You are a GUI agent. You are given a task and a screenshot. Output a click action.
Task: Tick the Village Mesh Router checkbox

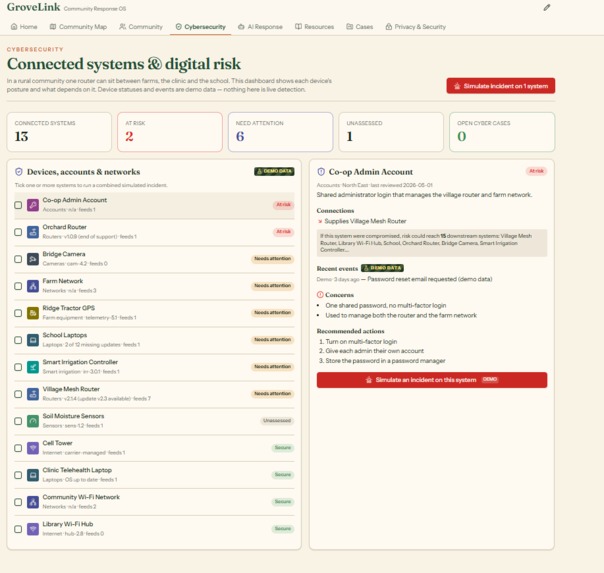pos(18,394)
